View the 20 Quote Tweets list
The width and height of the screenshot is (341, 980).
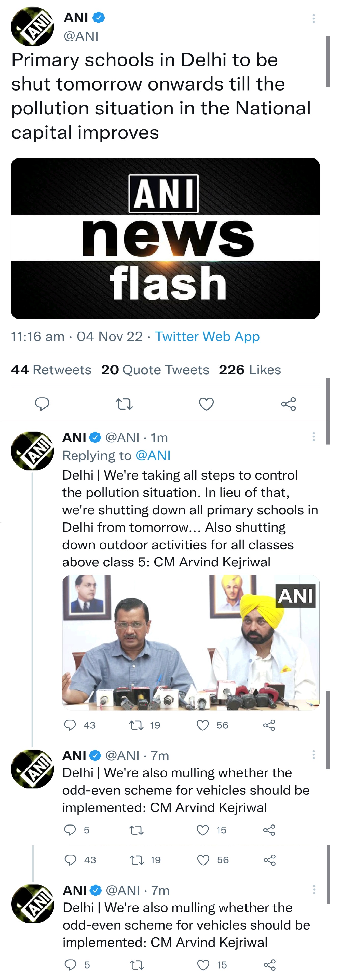tap(155, 370)
